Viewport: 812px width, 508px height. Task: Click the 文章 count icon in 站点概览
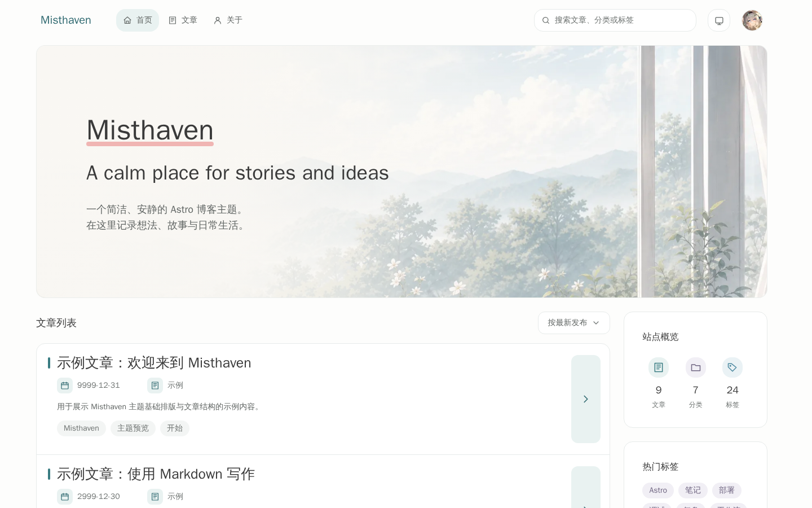(x=659, y=367)
